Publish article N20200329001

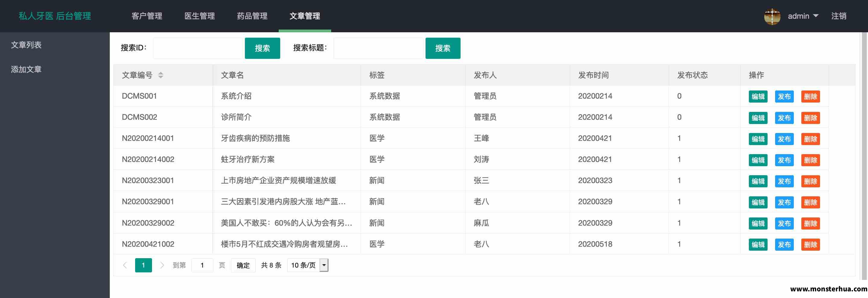click(784, 202)
